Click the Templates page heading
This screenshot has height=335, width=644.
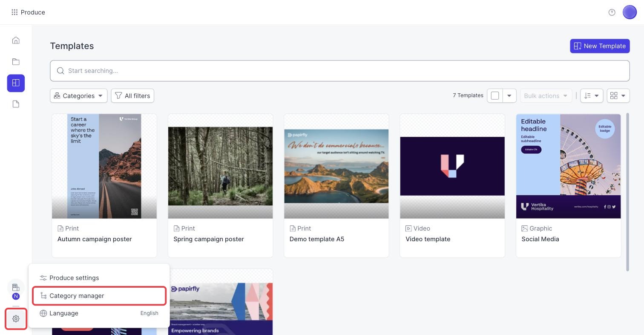[72, 46]
